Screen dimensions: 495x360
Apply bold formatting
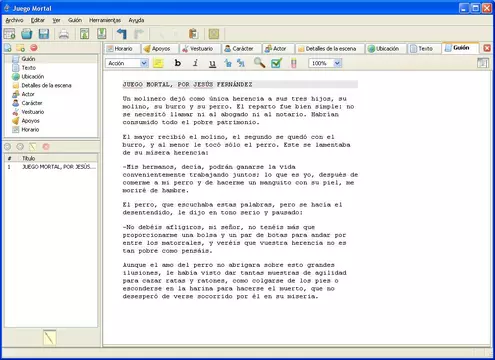[178, 63]
